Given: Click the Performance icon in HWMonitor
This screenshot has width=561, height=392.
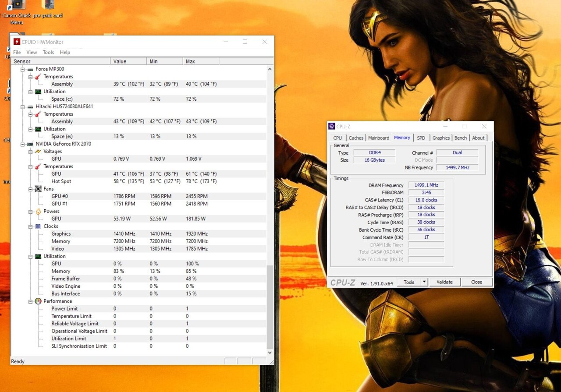Looking at the screenshot, I should pyautogui.click(x=38, y=301).
